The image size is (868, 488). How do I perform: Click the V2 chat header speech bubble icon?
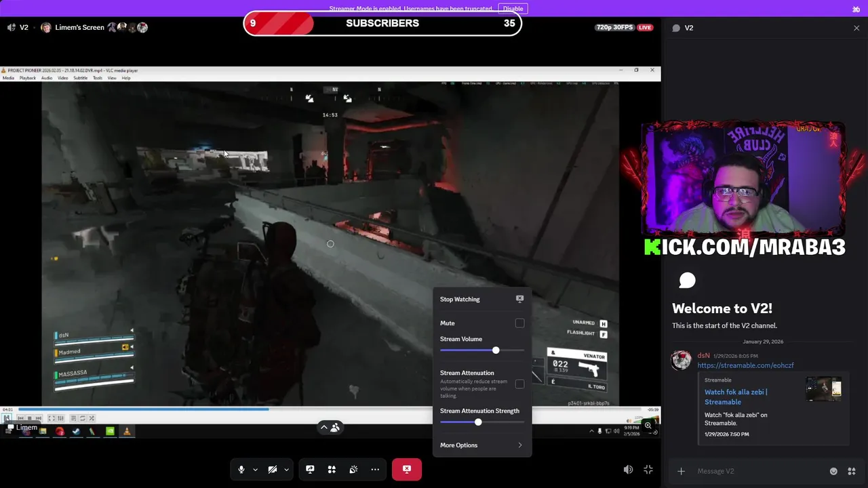(676, 28)
